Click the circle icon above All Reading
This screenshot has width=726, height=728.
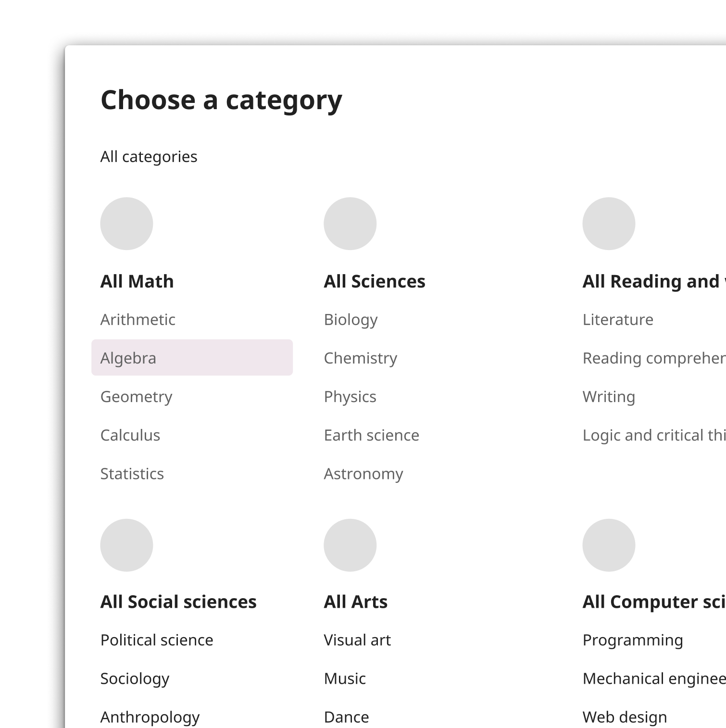pyautogui.click(x=609, y=224)
